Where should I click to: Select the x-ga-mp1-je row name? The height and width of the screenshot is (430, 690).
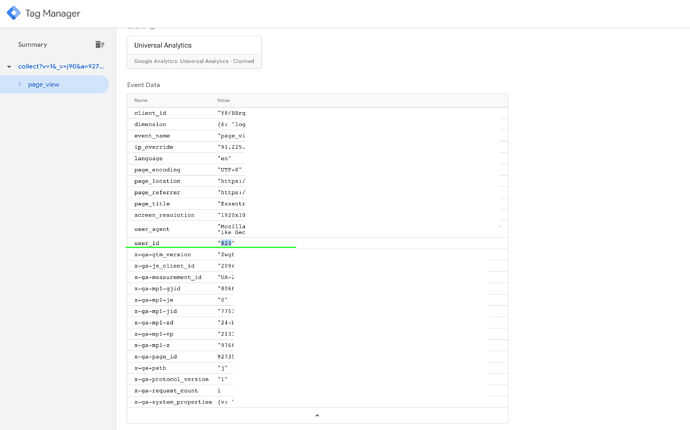pyautogui.click(x=154, y=300)
